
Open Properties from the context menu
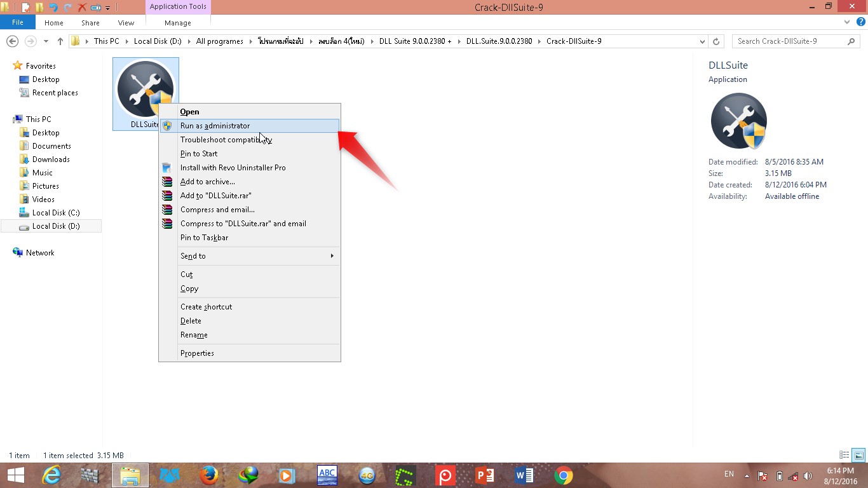tap(249, 353)
